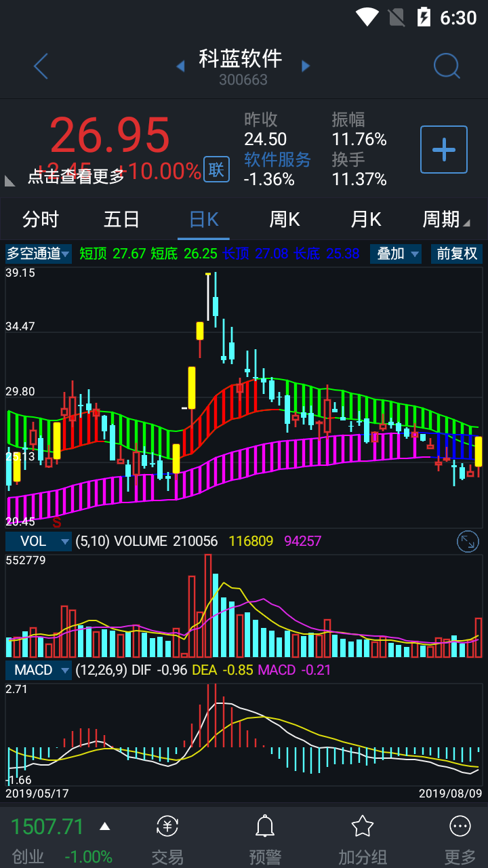
Task: Tap the red S signal marker
Action: [57, 522]
